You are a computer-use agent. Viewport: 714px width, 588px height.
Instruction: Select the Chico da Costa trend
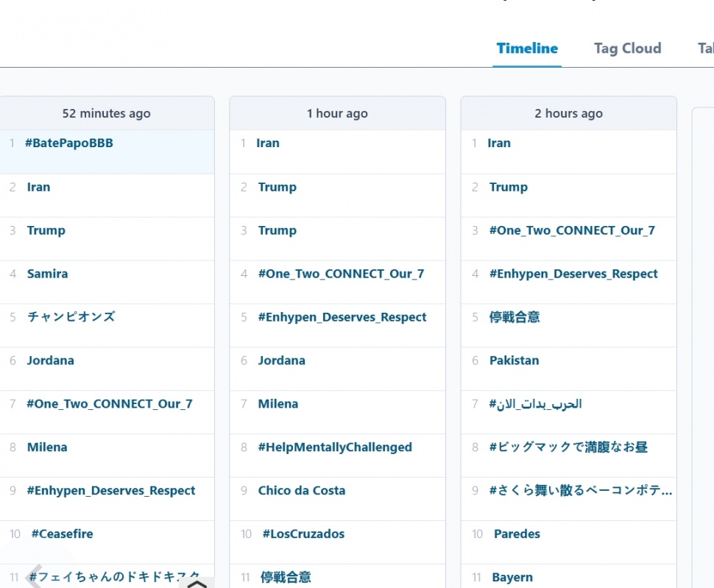point(302,490)
